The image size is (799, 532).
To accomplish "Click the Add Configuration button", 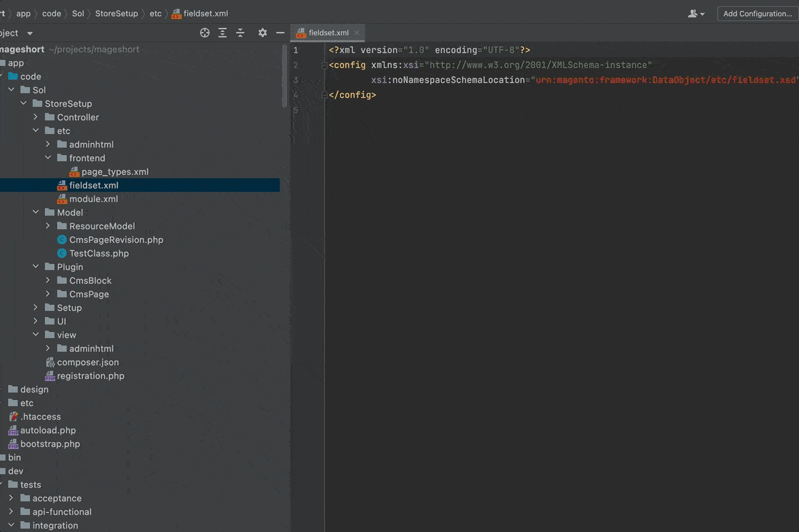I will coord(757,14).
